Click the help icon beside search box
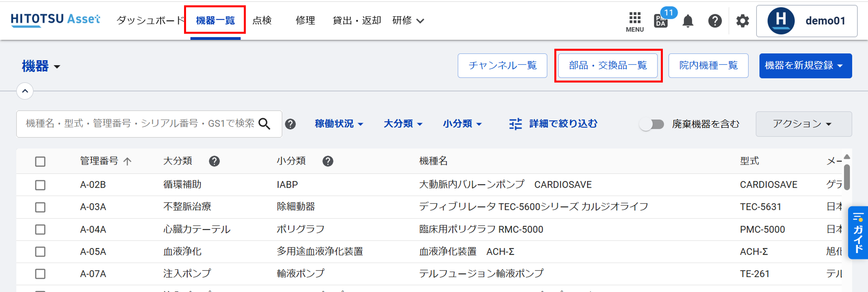Viewport: 868px width, 292px height. [x=290, y=124]
